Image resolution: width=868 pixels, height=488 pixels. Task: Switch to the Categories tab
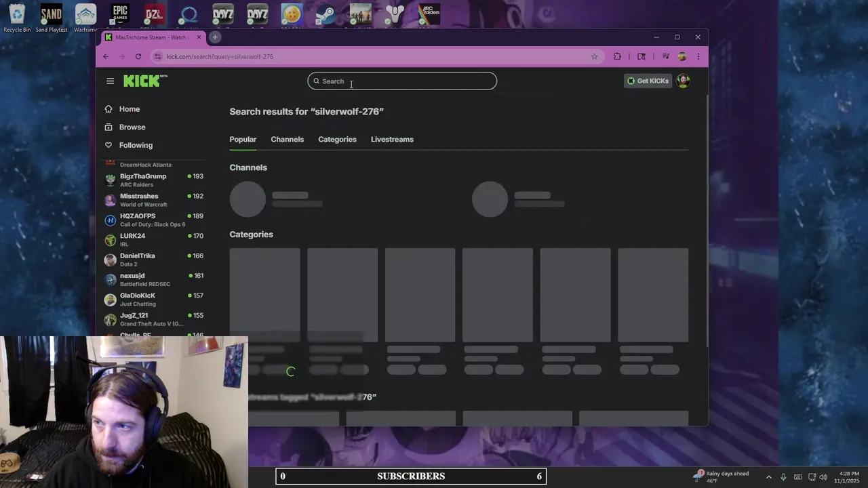click(337, 139)
